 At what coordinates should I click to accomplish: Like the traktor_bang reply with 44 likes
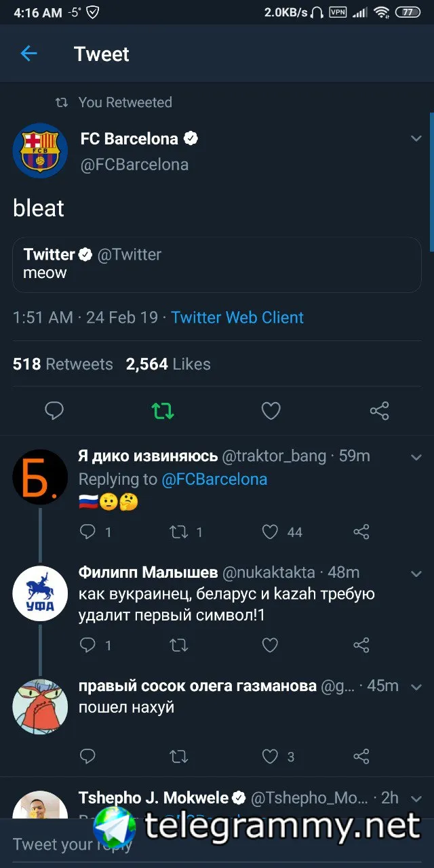coord(271,532)
